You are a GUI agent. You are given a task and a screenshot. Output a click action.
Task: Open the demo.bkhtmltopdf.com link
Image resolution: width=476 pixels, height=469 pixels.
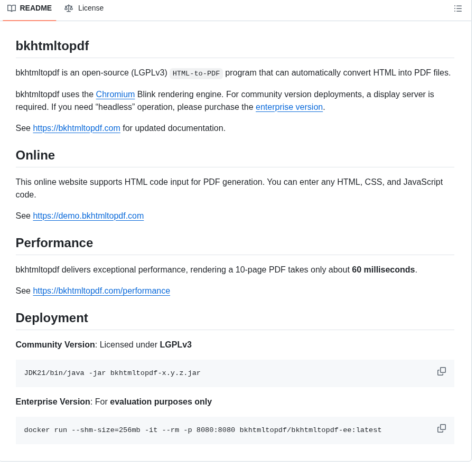pos(88,215)
